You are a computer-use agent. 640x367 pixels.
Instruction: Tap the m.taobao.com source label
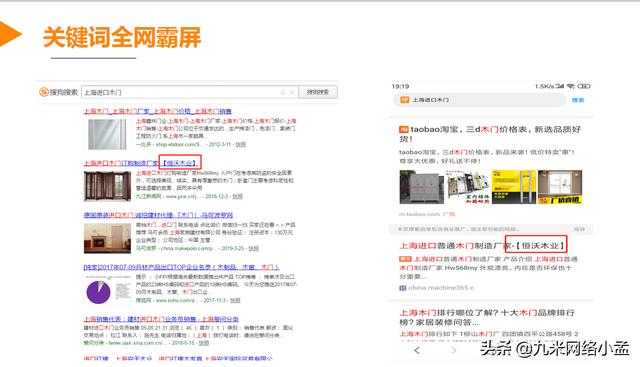click(x=420, y=214)
